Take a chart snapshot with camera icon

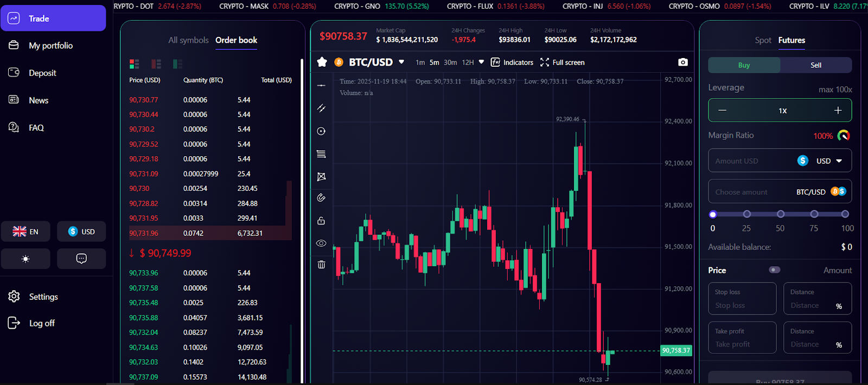682,62
